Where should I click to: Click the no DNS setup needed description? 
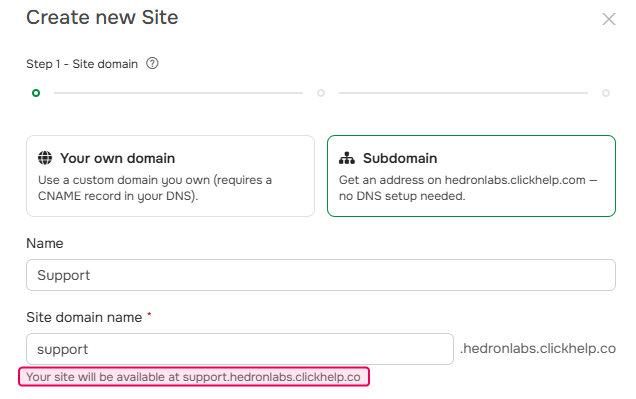[468, 188]
